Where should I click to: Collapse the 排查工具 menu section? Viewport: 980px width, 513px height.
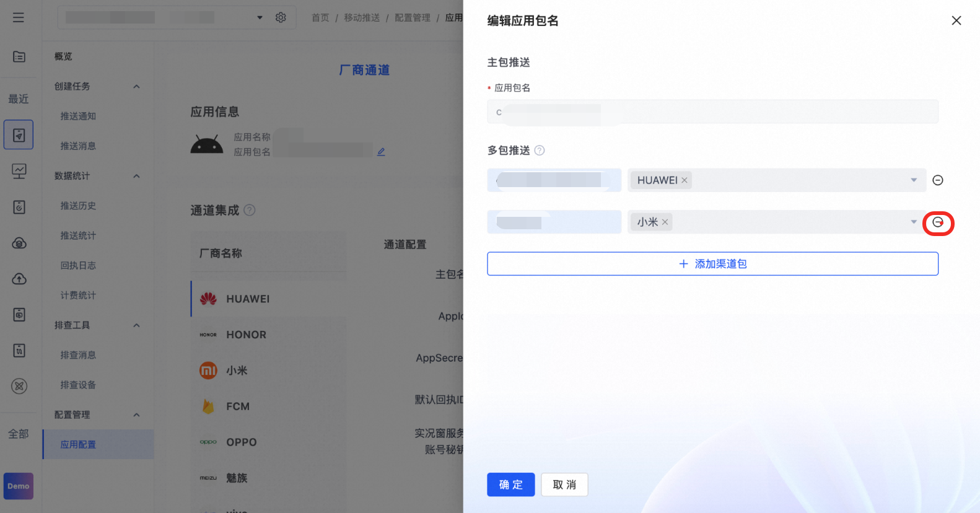click(x=136, y=325)
